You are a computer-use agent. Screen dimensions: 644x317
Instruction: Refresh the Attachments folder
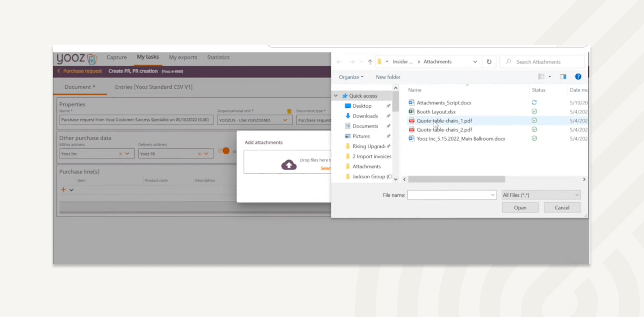[x=489, y=62]
